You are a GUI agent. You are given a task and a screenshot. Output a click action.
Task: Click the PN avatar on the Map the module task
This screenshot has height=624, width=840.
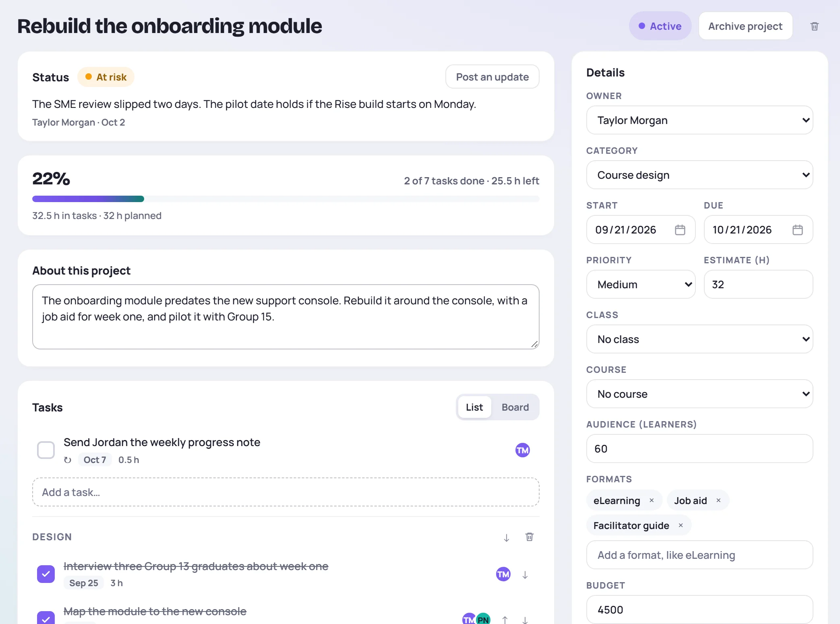click(484, 619)
